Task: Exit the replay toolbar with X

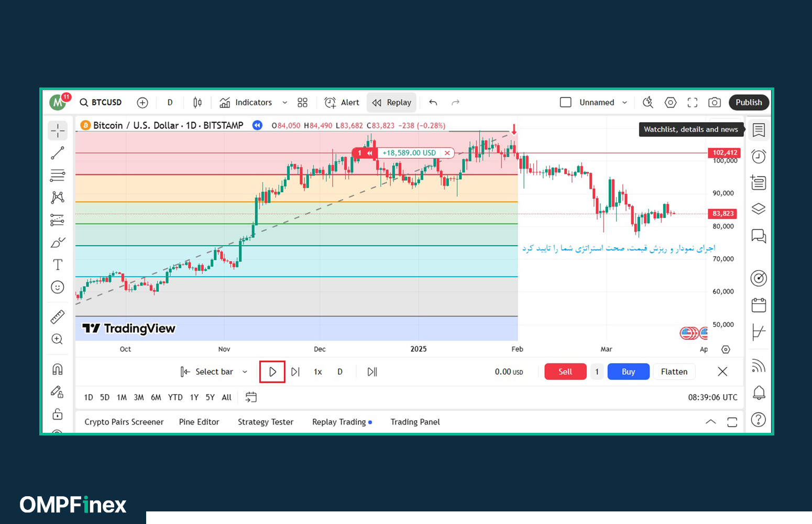Action: click(x=722, y=372)
